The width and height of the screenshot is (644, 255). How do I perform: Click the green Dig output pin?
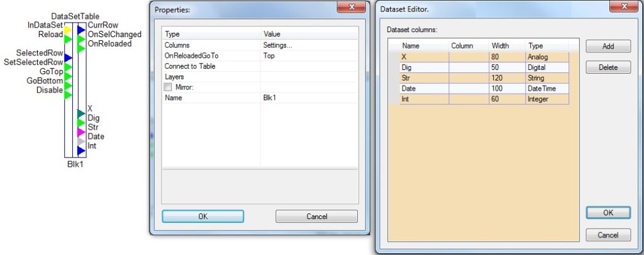click(x=81, y=123)
